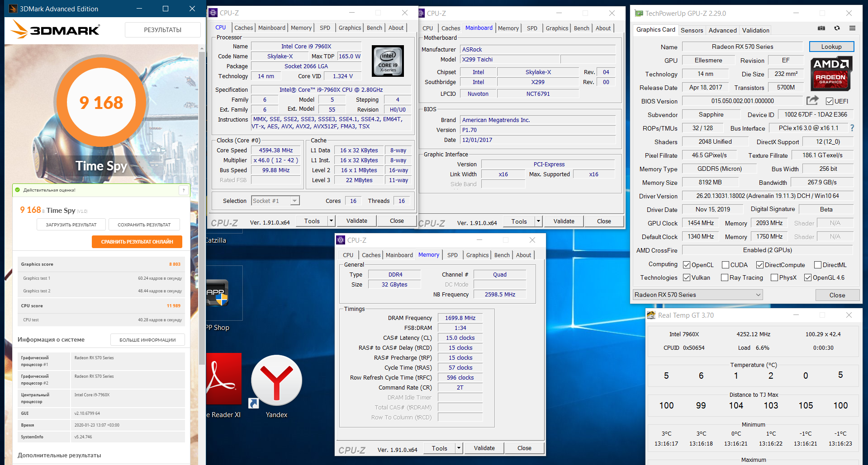
Task: Open Advanced tab in GPU-Z
Action: pos(722,30)
